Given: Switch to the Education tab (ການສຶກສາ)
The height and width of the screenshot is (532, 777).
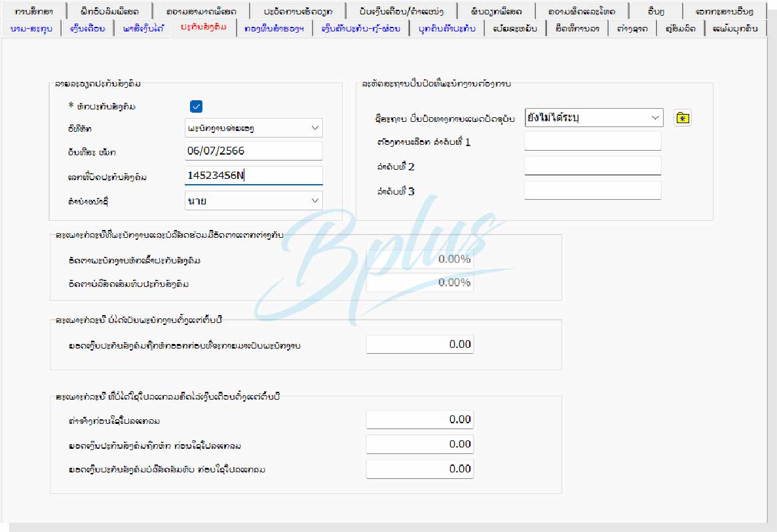Looking at the screenshot, I should (x=34, y=12).
